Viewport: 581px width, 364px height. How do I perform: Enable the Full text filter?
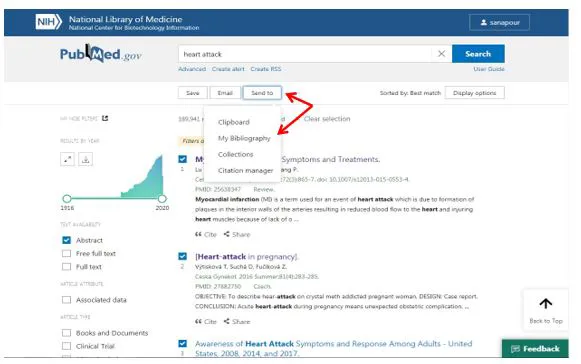click(x=66, y=267)
